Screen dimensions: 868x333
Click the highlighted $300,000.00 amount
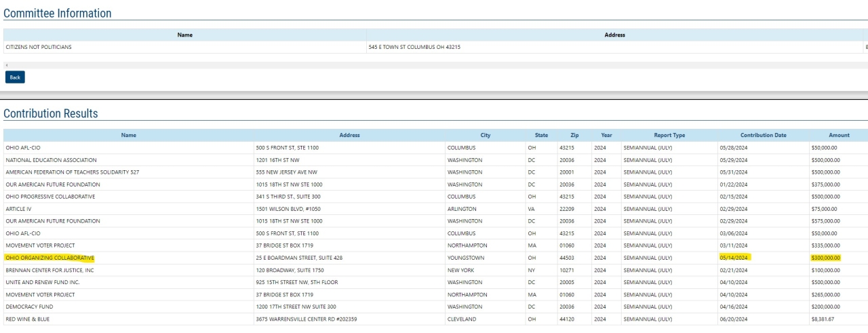point(826,258)
